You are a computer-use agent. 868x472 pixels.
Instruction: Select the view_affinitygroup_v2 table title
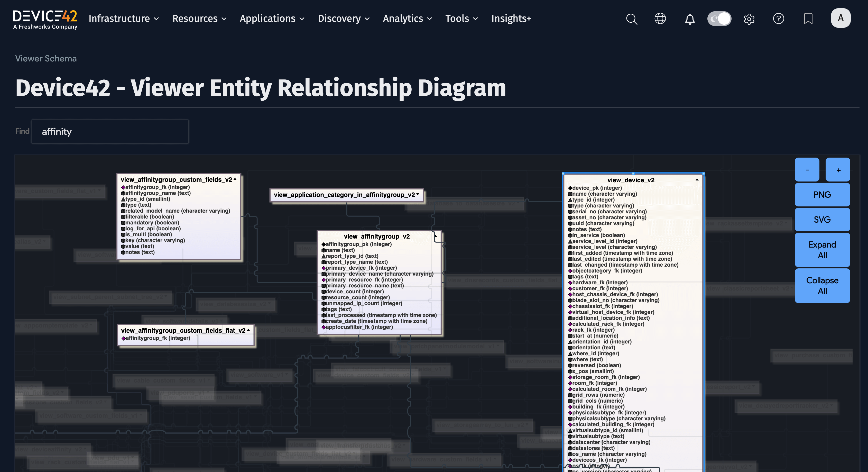click(377, 236)
